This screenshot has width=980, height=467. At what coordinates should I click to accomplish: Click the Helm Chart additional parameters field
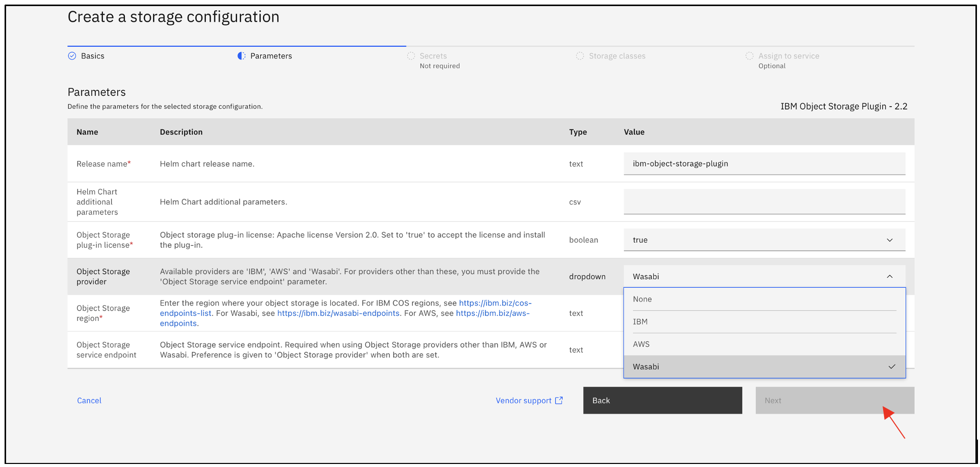[764, 202]
